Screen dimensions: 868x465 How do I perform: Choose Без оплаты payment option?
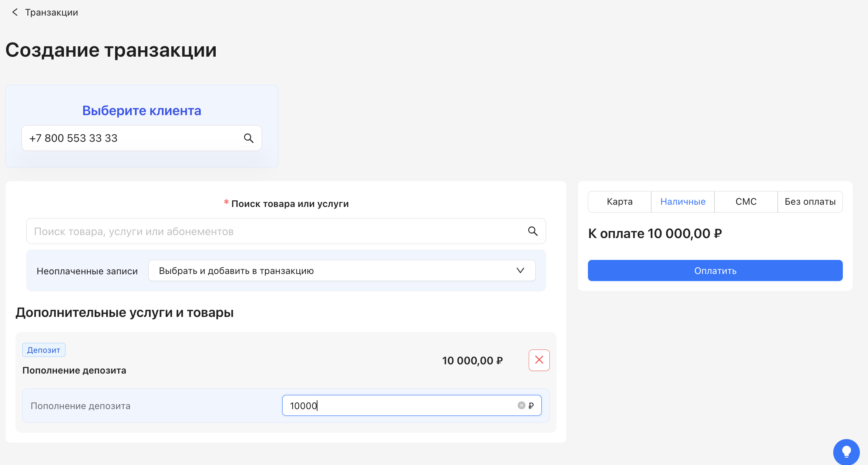(810, 202)
